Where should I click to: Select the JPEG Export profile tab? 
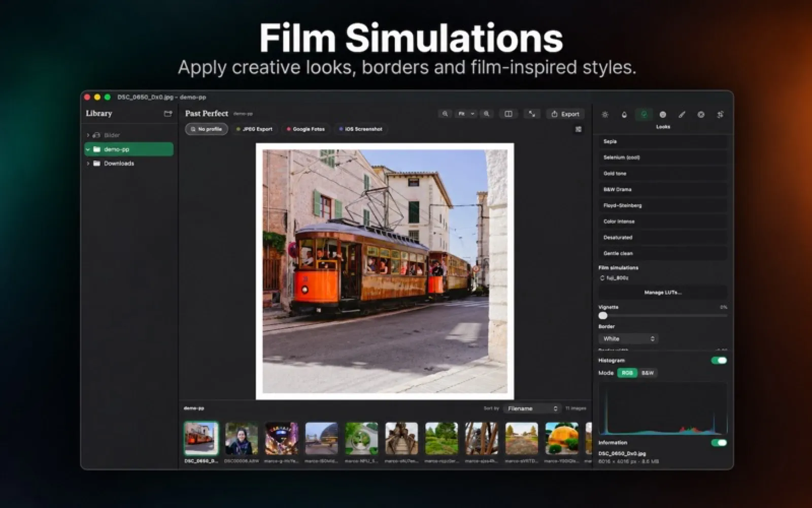point(255,129)
